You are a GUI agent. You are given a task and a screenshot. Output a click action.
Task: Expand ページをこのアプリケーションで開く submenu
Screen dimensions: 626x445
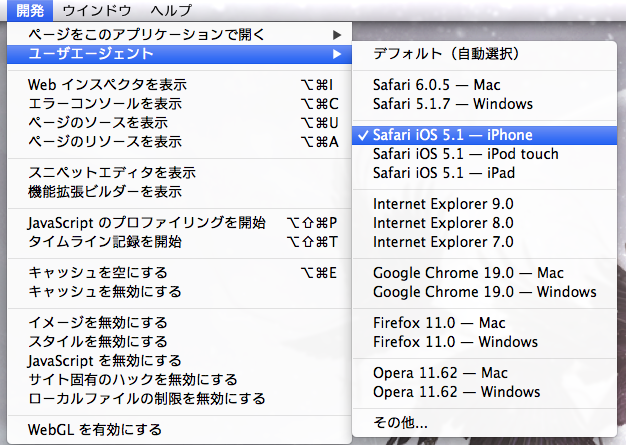179,35
